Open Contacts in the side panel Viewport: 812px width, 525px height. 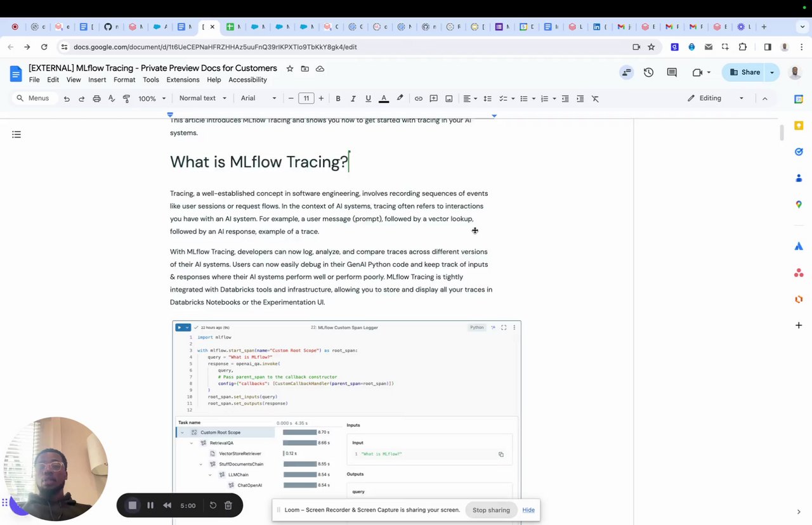(799, 178)
